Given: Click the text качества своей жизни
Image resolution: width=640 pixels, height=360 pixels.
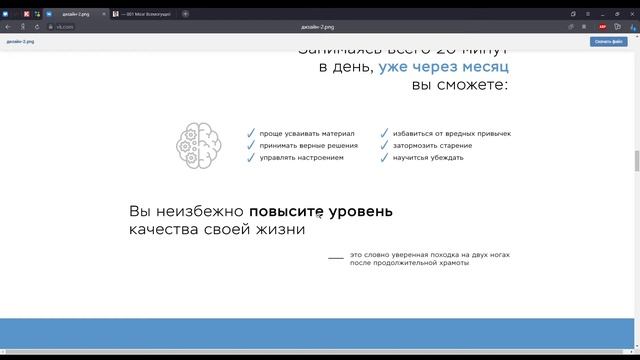Looking at the screenshot, I should (x=217, y=229).
